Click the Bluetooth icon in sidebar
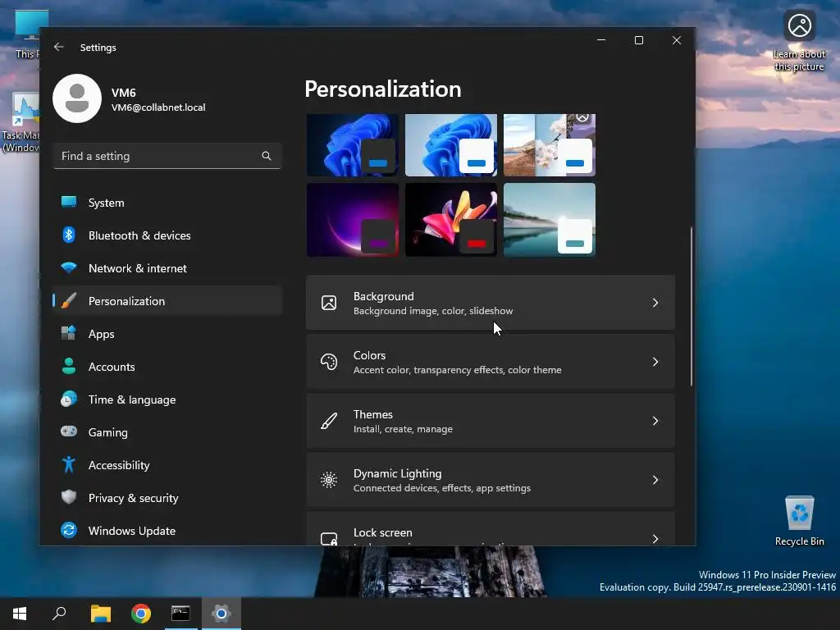Image resolution: width=840 pixels, height=630 pixels. point(69,235)
